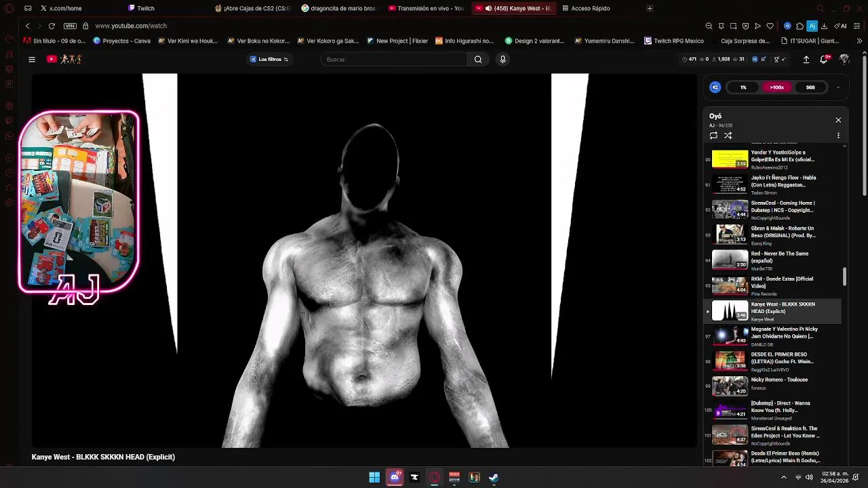This screenshot has width=868, height=488.
Task: Reload the page
Action: click(52, 26)
